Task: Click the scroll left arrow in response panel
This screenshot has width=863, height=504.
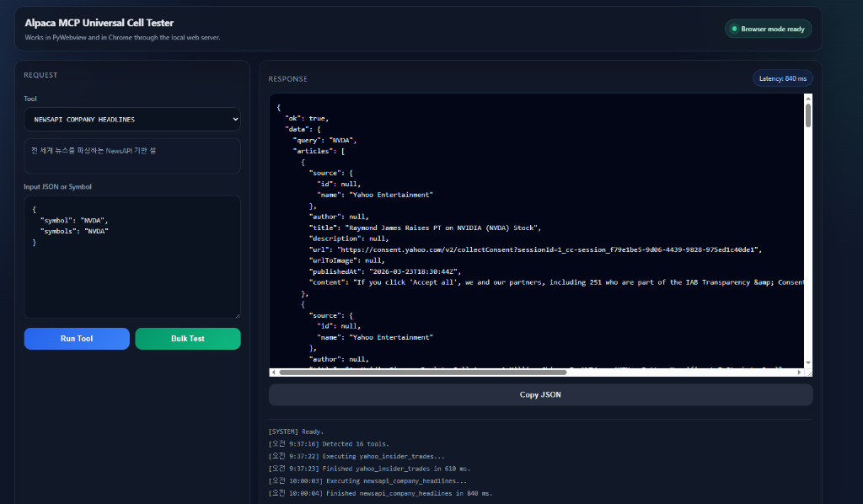Action: click(274, 373)
